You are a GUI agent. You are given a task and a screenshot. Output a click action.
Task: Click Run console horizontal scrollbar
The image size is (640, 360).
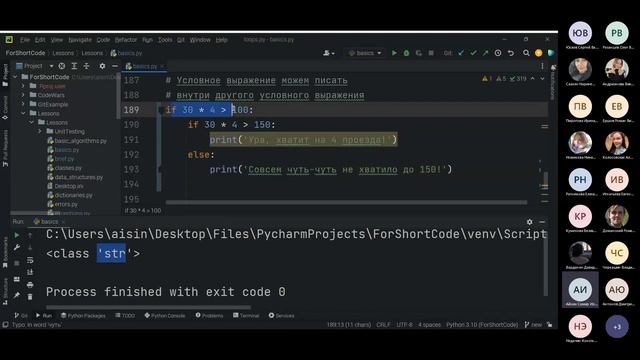[x=149, y=308]
